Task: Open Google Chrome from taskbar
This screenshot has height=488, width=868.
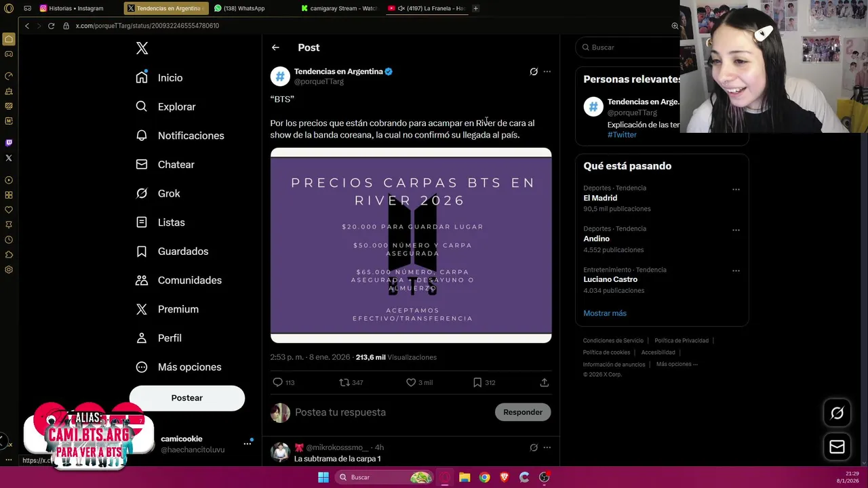Action: coord(484,477)
